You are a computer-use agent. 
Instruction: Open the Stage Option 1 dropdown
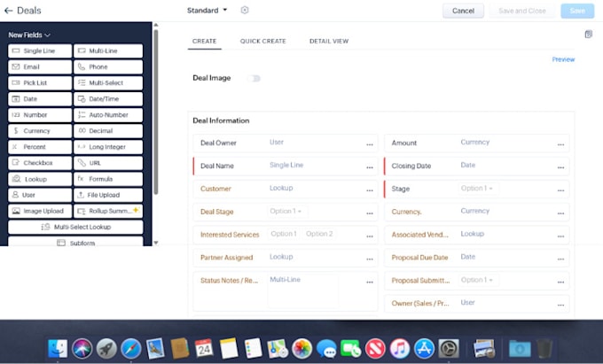point(477,188)
